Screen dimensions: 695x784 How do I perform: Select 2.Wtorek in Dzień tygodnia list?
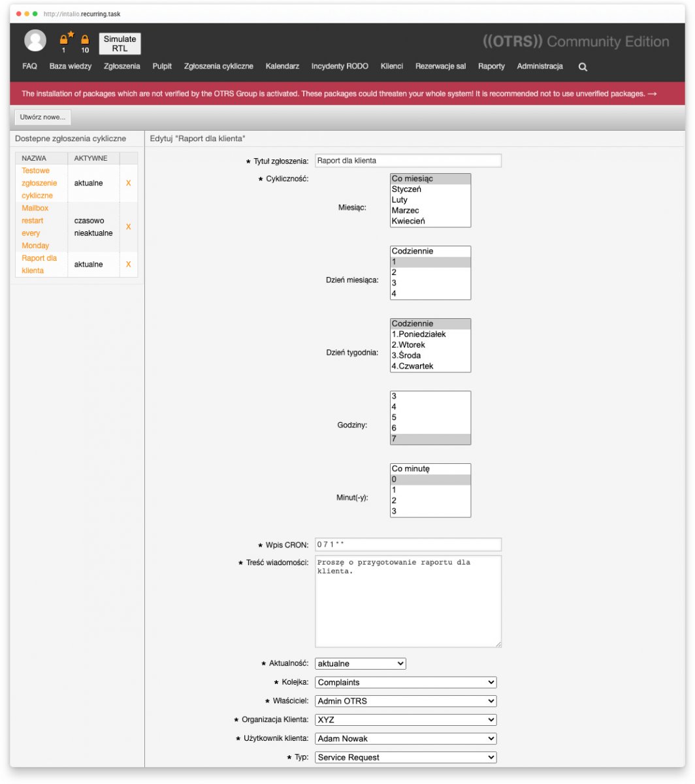coord(430,345)
